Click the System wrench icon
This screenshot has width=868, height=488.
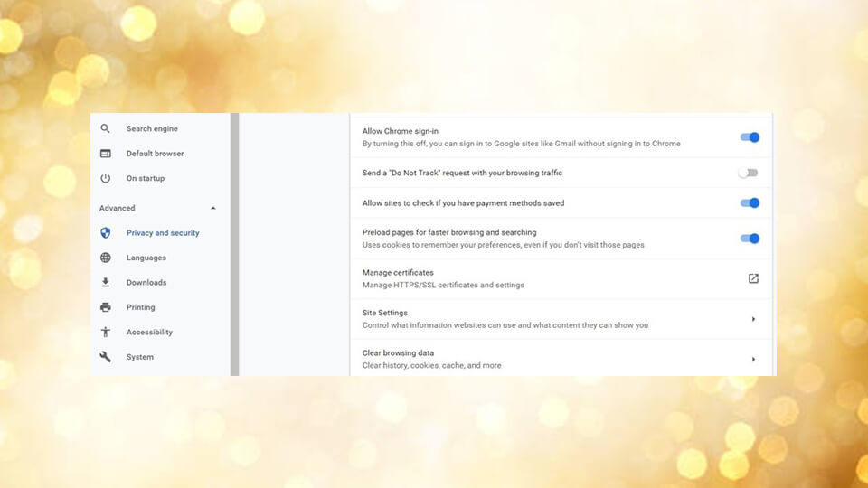105,357
